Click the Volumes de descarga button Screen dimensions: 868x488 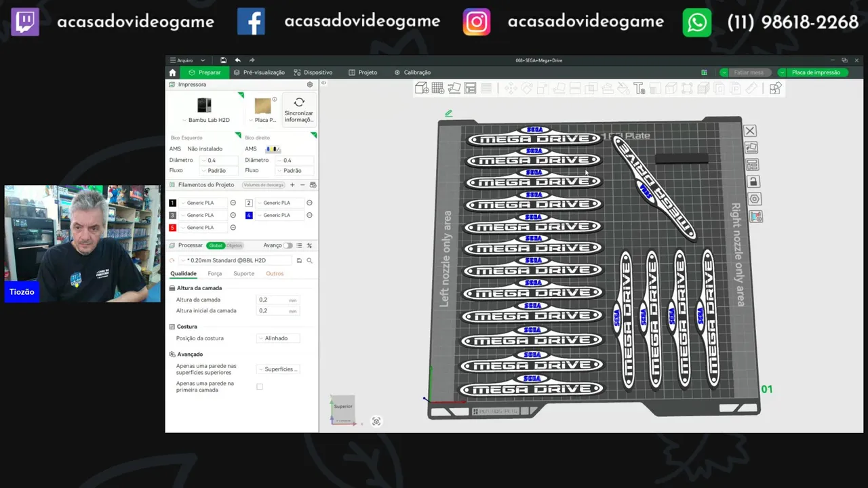coord(264,185)
